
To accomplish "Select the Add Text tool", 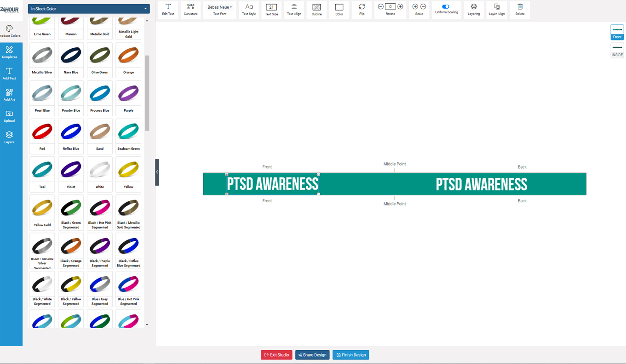I will (x=9, y=74).
